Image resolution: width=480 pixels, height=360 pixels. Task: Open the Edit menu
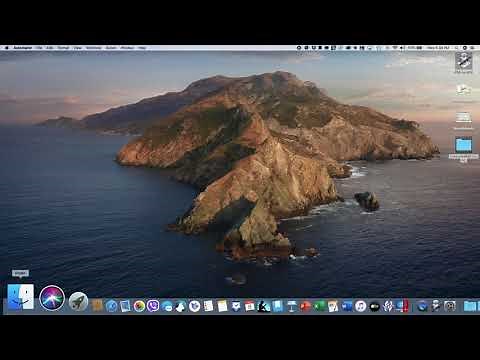(x=50, y=48)
